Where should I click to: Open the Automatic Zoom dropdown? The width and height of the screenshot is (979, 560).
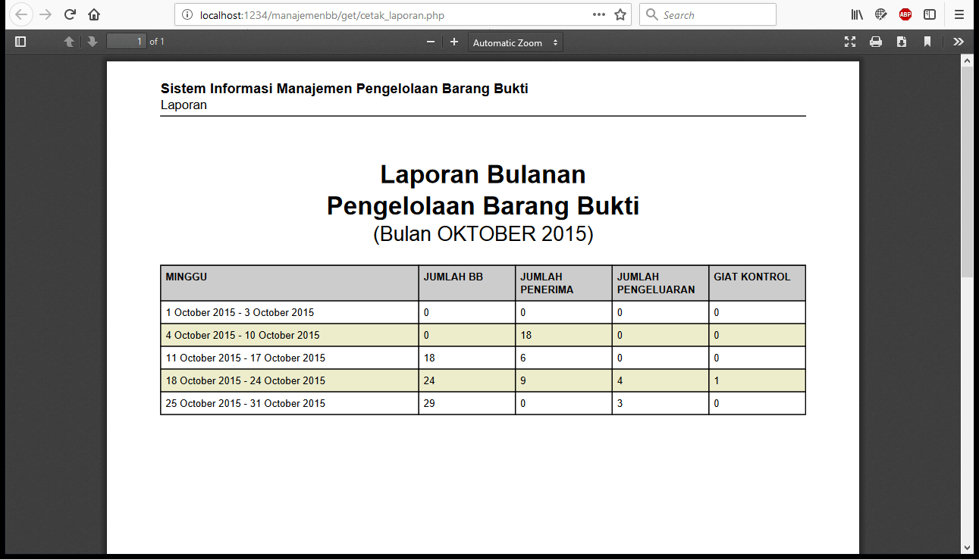point(516,43)
